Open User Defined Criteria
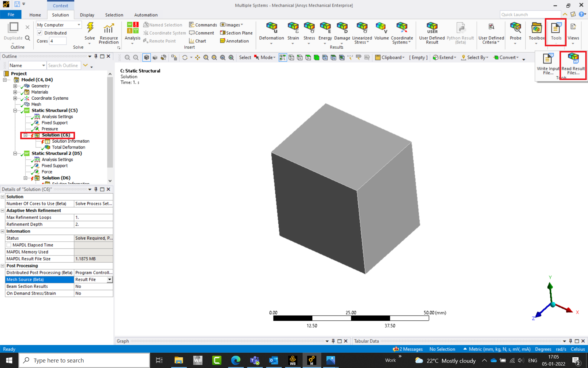Viewport: 588px width, 368px height. click(x=491, y=33)
